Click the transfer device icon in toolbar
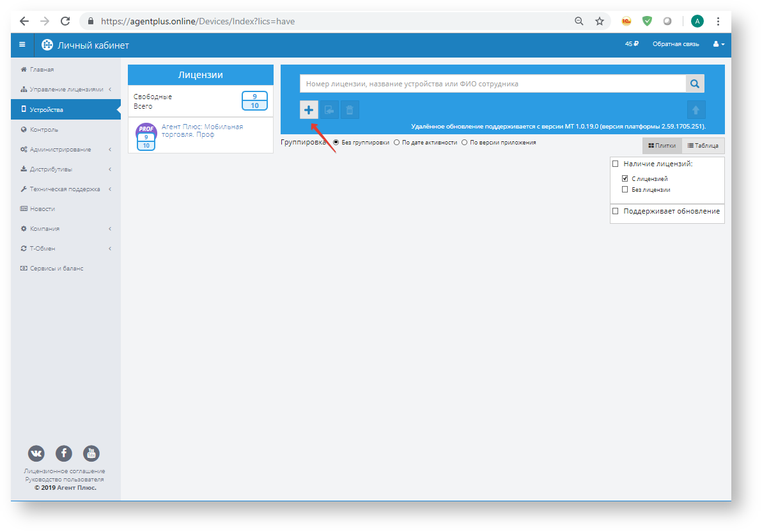This screenshot has height=532, width=762. click(329, 110)
